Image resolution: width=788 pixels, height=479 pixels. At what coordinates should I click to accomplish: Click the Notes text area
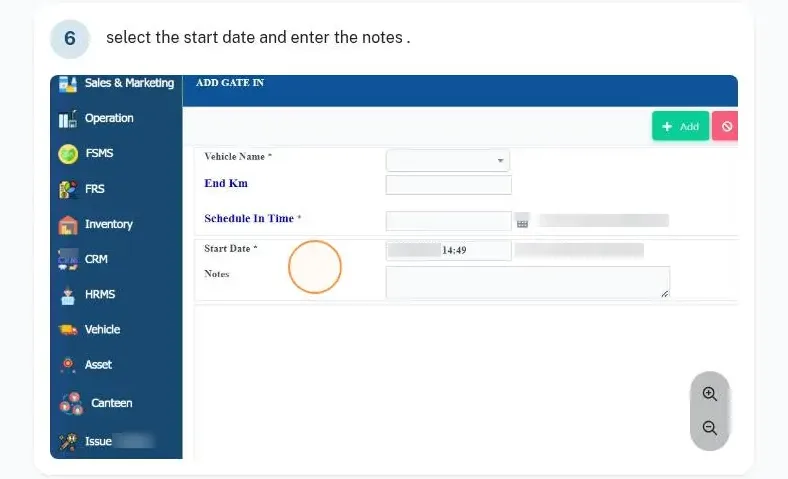(528, 282)
